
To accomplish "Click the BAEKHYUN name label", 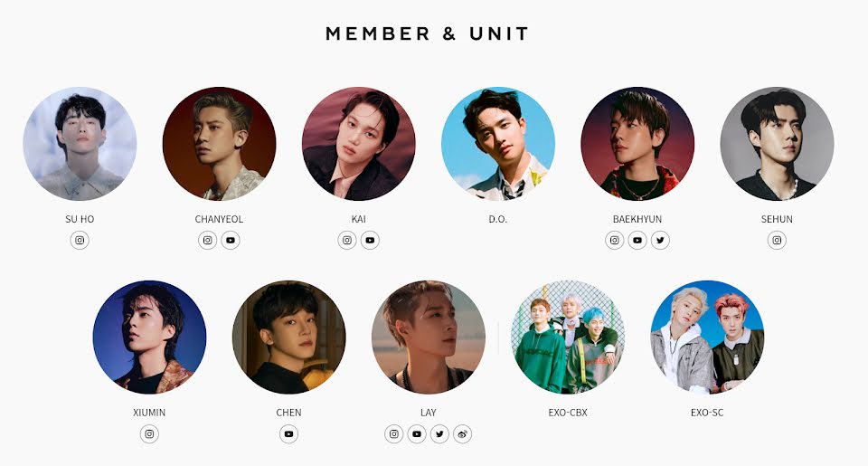I will 637,219.
